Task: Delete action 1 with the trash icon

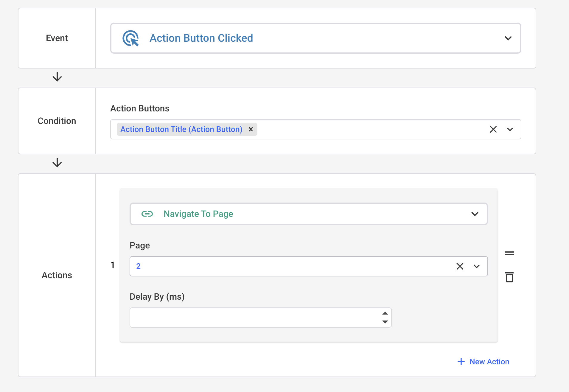Action: 509,277
